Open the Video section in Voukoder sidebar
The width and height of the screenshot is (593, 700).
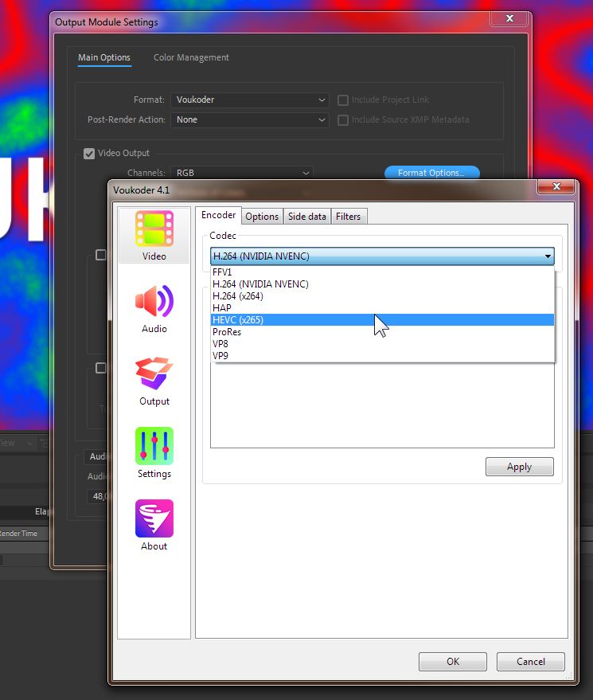(154, 235)
